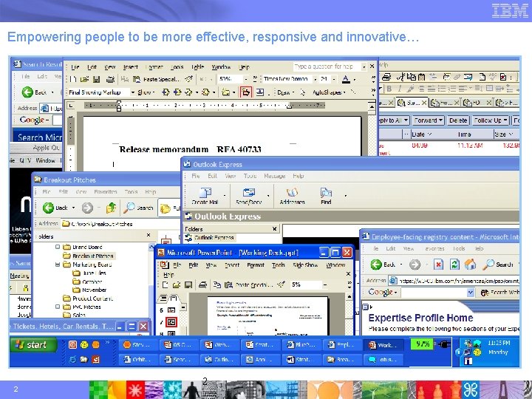Image resolution: width=532 pixels, height=399 pixels.
Task: Open the 50% zoom dropdown in Word
Action: click(246, 79)
